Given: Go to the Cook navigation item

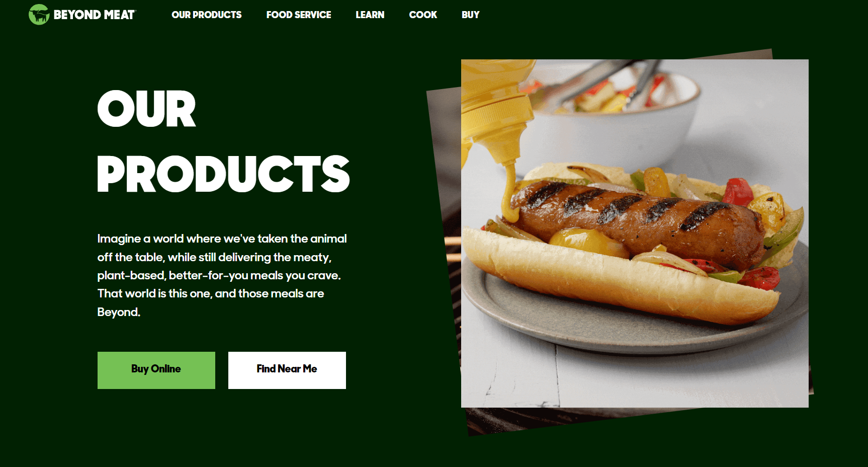Looking at the screenshot, I should point(423,15).
